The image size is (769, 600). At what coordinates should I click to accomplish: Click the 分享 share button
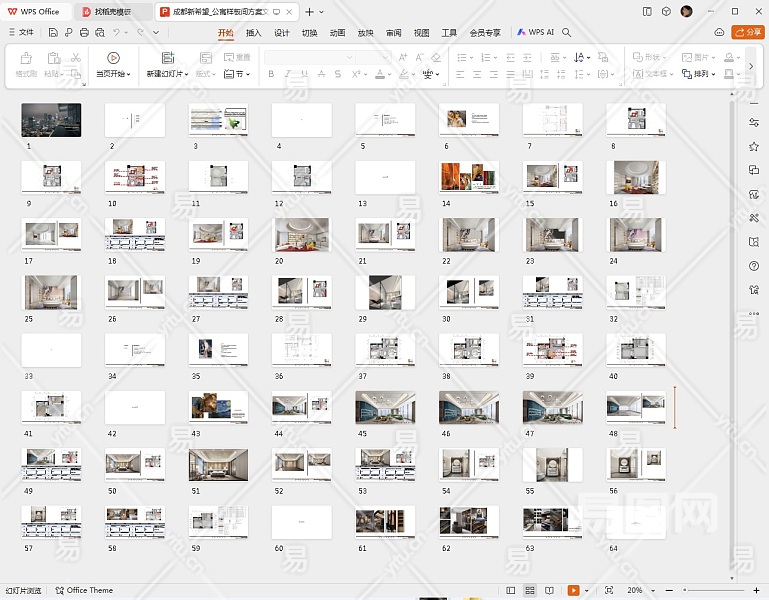(747, 33)
